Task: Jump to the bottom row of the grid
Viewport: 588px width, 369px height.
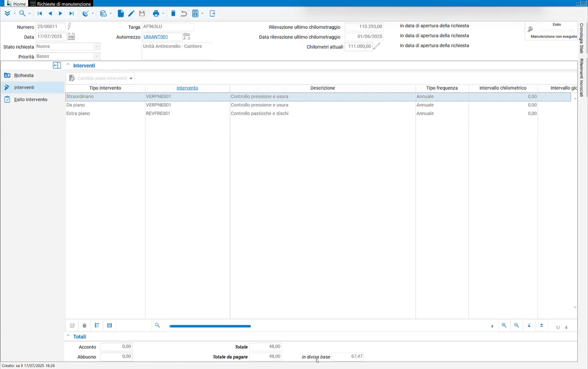Action: [x=542, y=325]
